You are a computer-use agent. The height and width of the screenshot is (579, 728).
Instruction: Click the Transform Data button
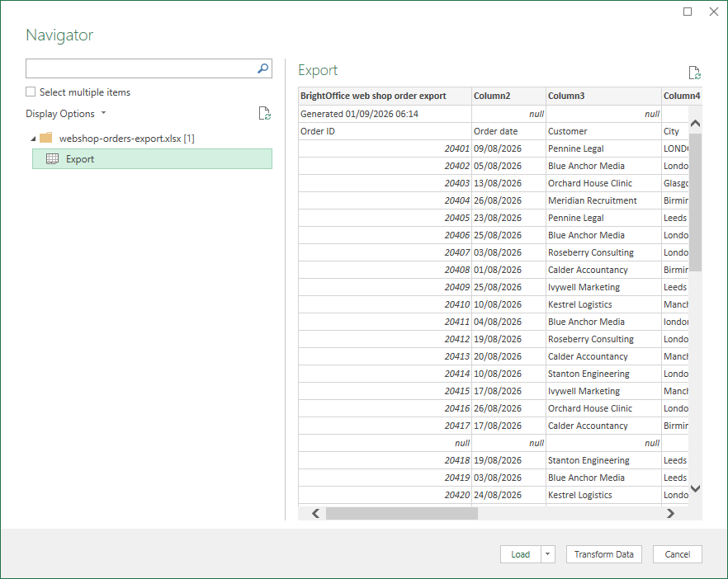pyautogui.click(x=604, y=554)
